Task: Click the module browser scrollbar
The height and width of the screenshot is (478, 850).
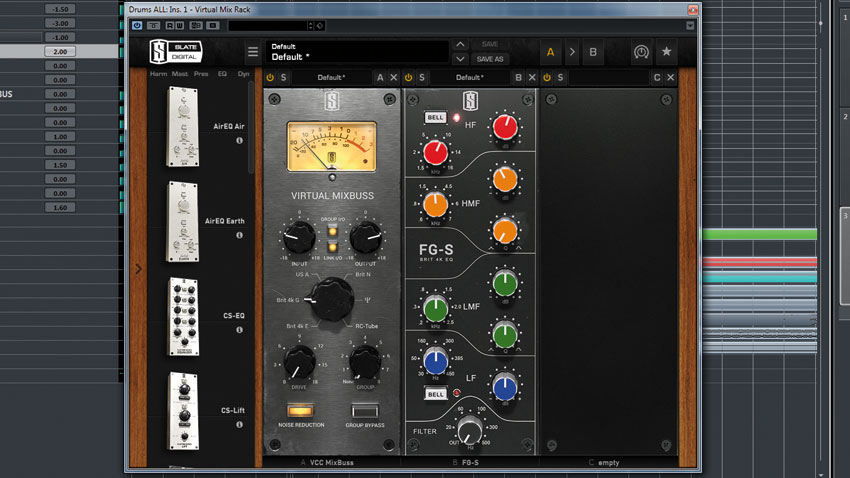Action: point(251,127)
